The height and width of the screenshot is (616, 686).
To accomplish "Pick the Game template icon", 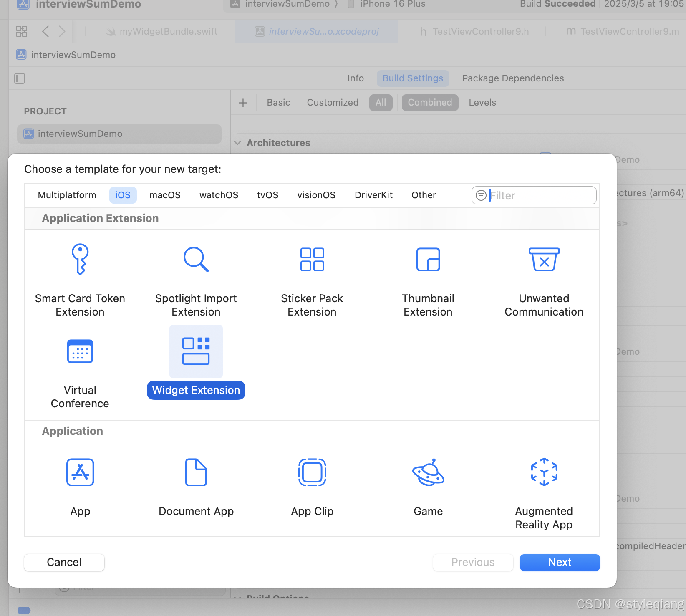I will (428, 472).
